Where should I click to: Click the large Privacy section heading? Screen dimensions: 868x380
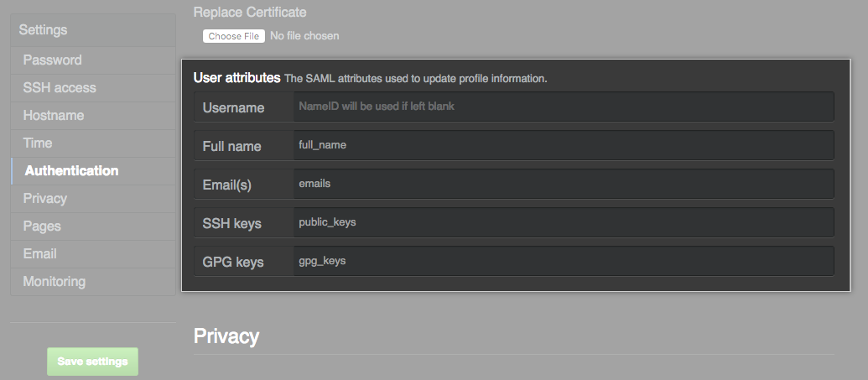(x=226, y=336)
